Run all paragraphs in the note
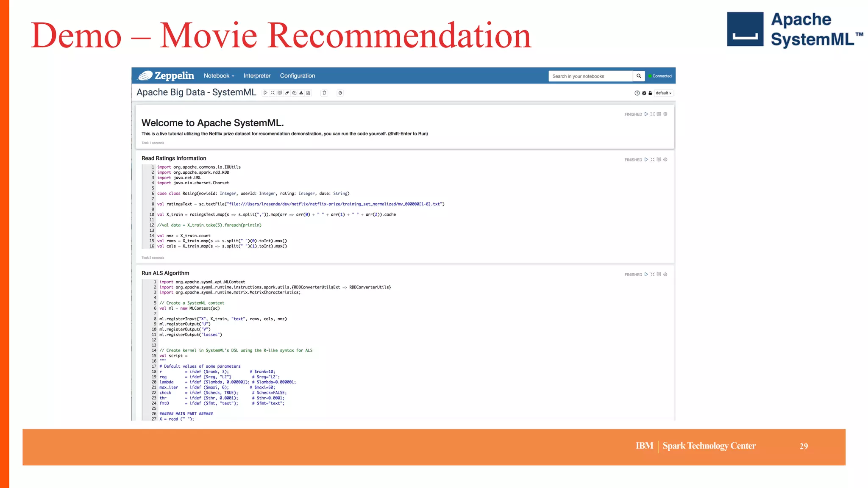Screen dimensions: 868x488 pos(265,93)
